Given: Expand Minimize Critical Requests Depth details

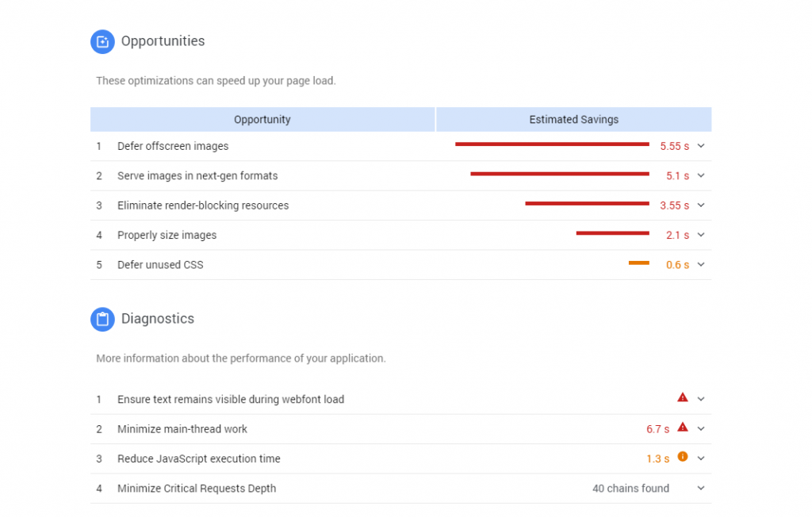Looking at the screenshot, I should coord(700,488).
